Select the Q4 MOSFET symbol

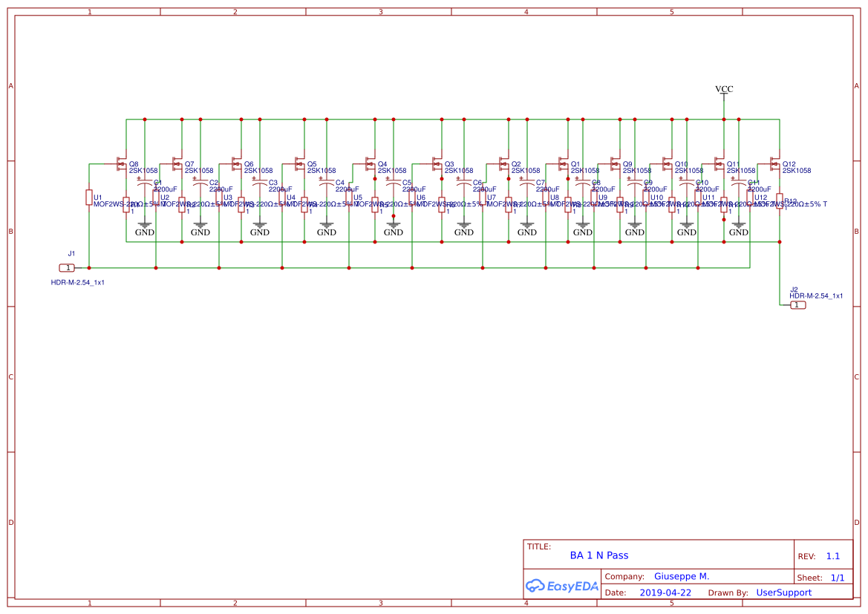(x=370, y=163)
